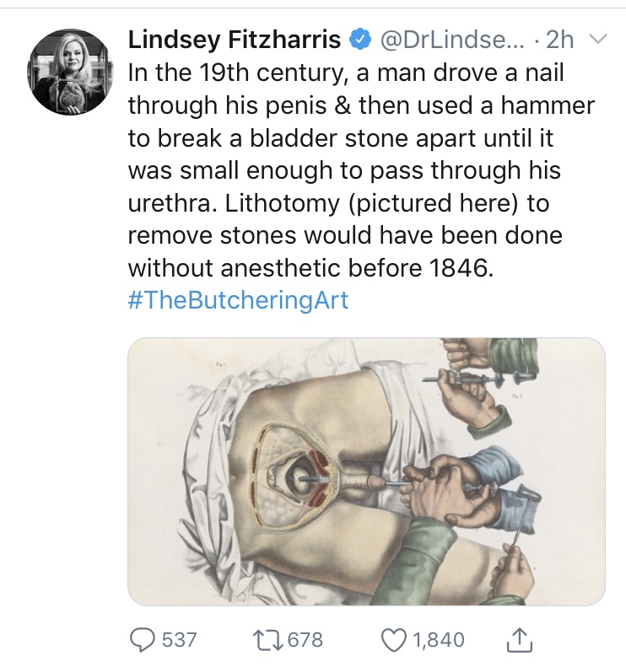
Task: Click the 2h timestamp
Action: [x=559, y=40]
